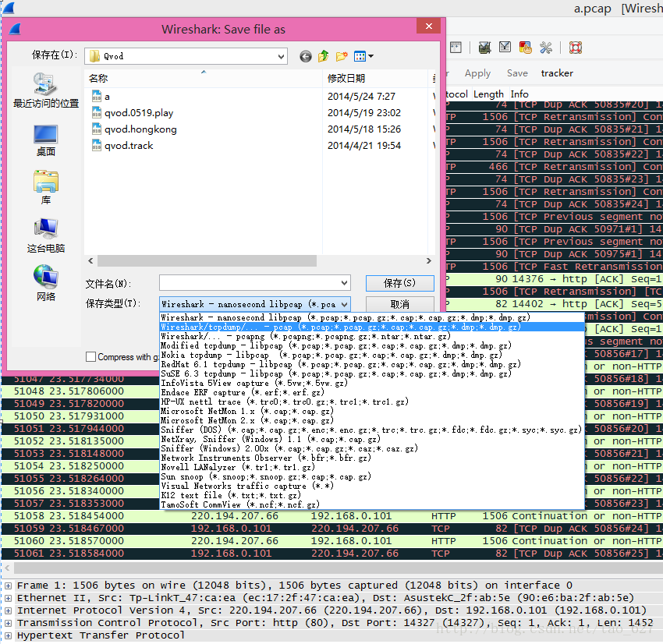The width and height of the screenshot is (663, 644).
Task: Select Modified tcpdump libpcap option
Action: [x=371, y=345]
